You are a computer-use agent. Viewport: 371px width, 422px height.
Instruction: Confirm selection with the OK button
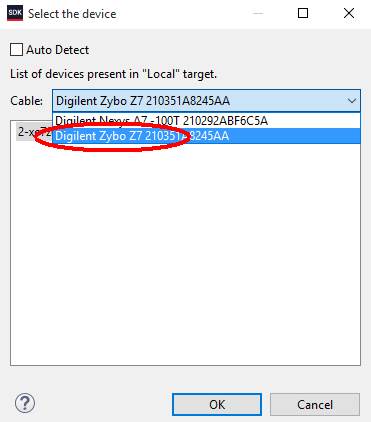coord(217,404)
